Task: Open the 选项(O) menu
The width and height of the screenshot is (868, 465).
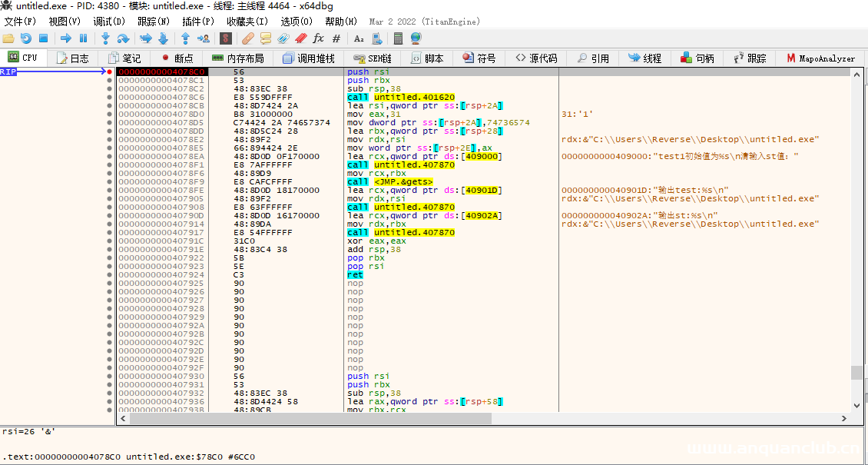Action: click(x=297, y=22)
